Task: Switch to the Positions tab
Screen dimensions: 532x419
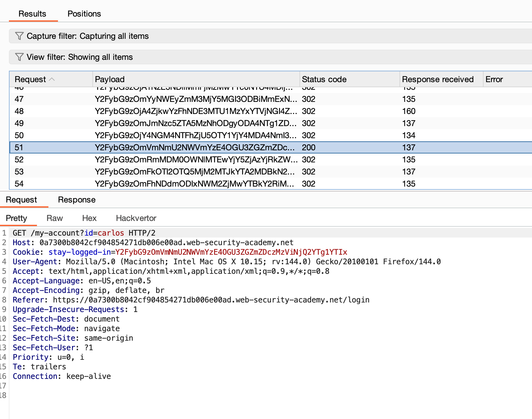Action: [x=84, y=14]
